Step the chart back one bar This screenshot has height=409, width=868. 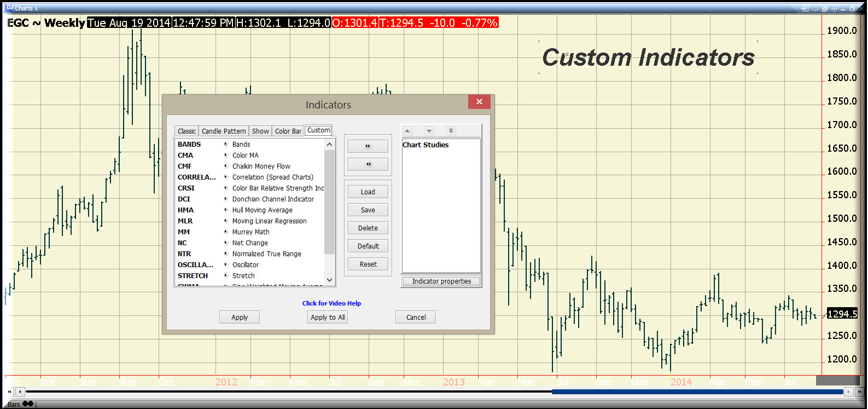pyautogui.click(x=20, y=391)
